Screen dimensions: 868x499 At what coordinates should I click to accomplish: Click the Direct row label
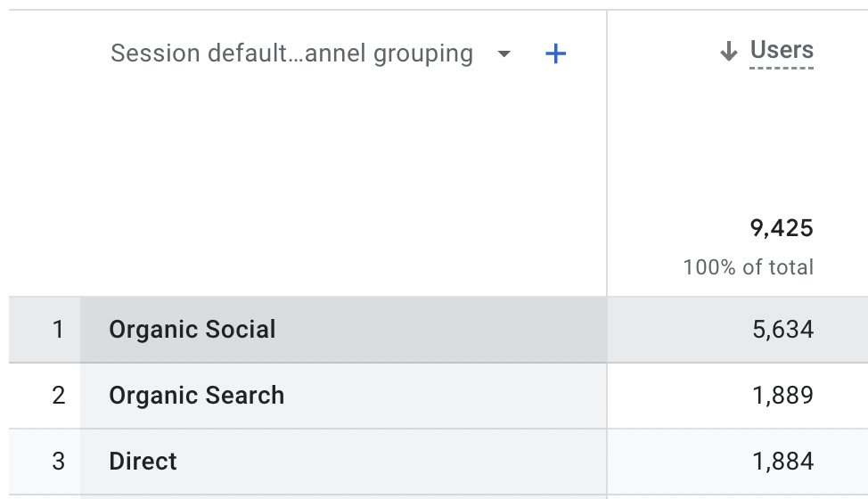coord(143,462)
